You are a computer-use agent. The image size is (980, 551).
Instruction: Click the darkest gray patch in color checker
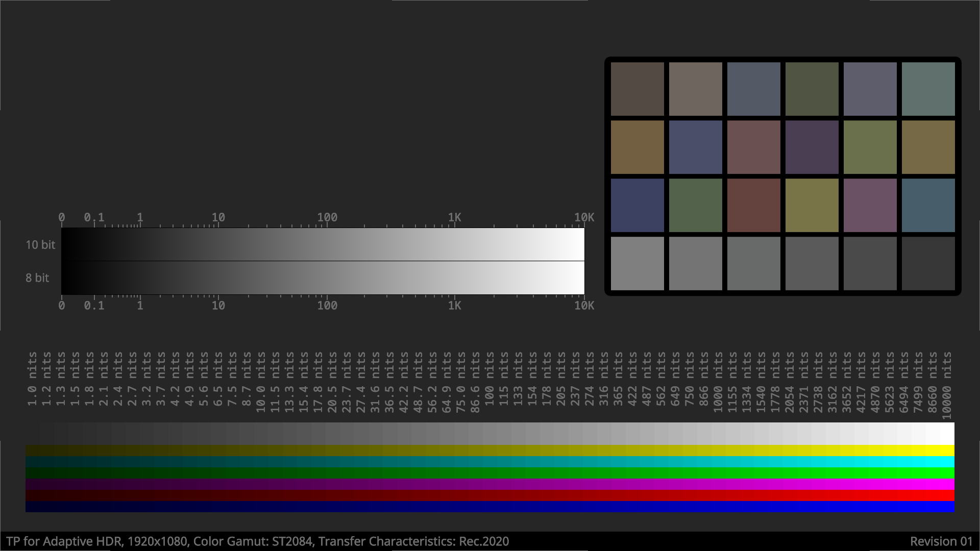point(928,263)
